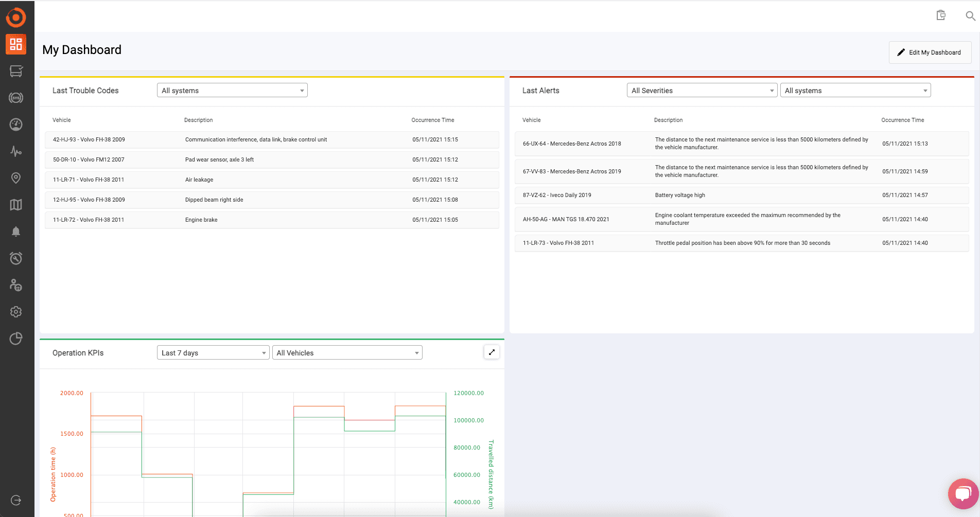
Task: Select alert row AH-50-AG MAN TGS 18.470
Action: [742, 219]
